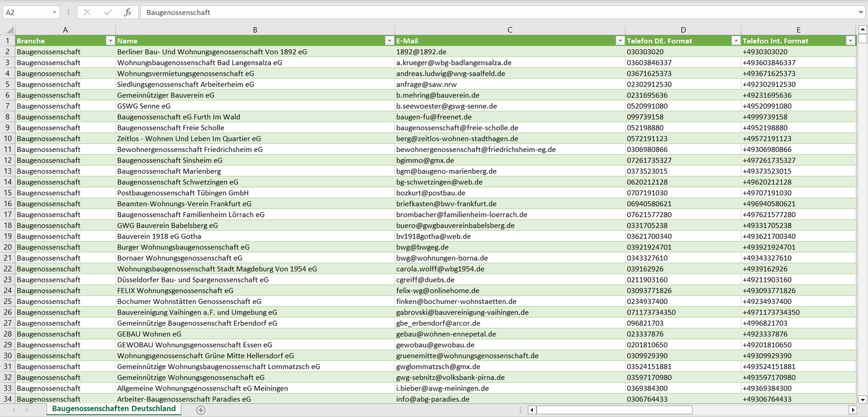Select column C header
Image resolution: width=868 pixels, height=417 pixels.
(509, 30)
